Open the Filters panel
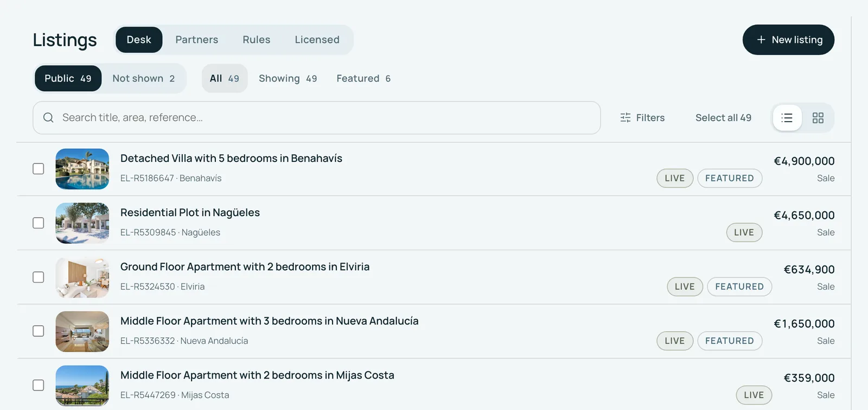The height and width of the screenshot is (410, 868). point(642,118)
